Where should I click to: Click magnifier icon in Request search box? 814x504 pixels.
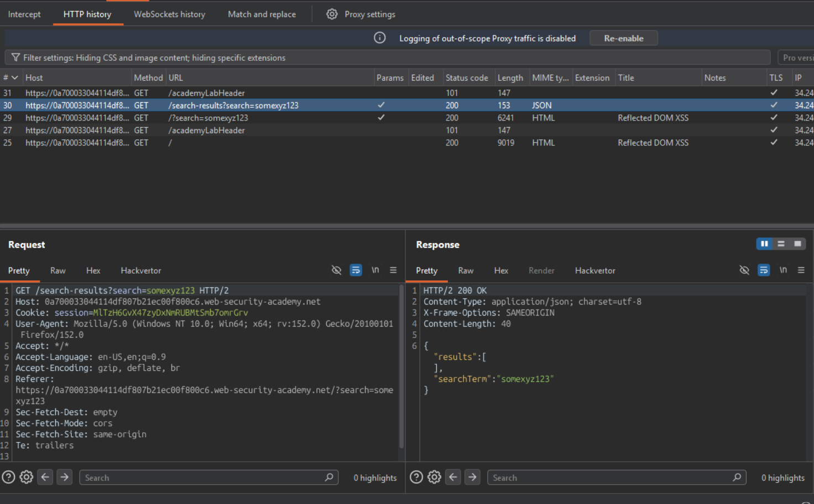[329, 477]
